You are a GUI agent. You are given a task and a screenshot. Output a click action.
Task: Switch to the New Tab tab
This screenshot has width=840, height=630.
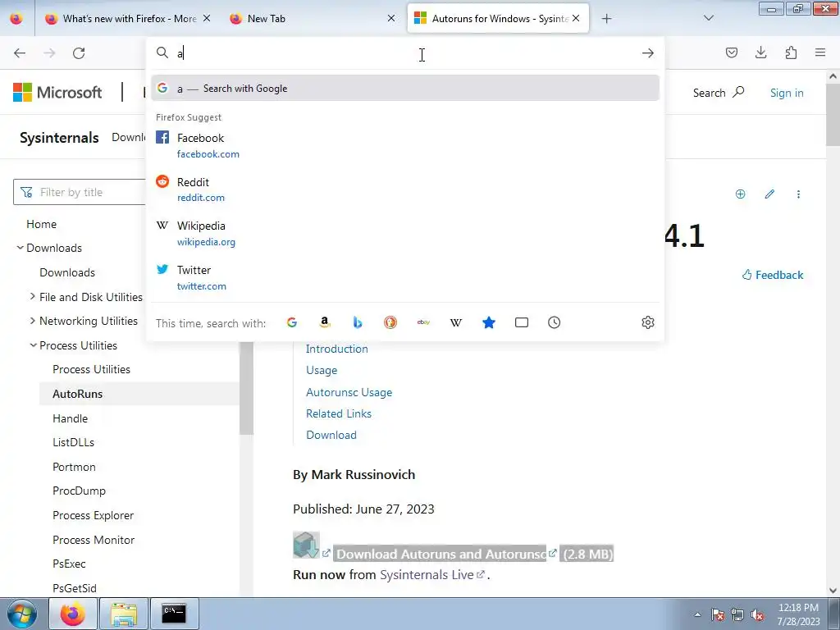(x=313, y=19)
